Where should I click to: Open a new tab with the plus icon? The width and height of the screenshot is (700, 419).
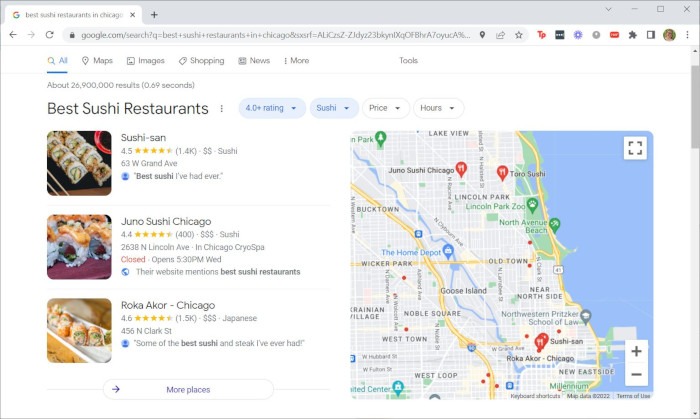click(x=154, y=15)
